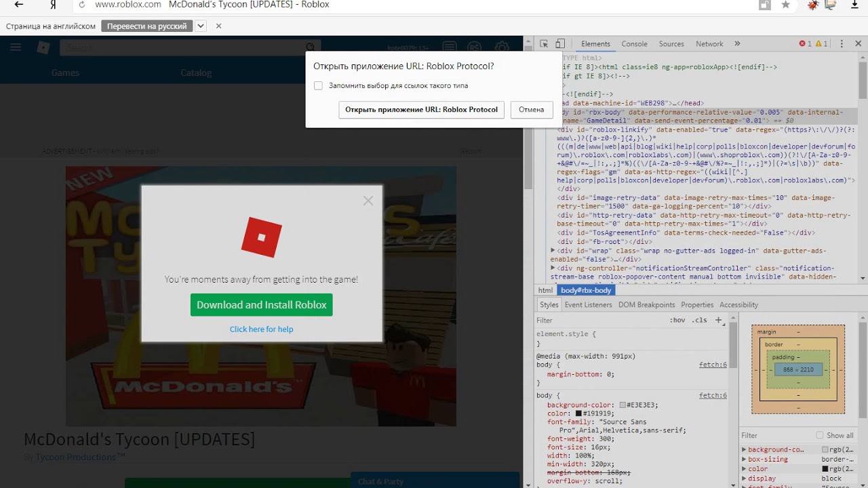This screenshot has width=868, height=488.
Task: Reload the page with the refresh icon
Action: point(82,5)
